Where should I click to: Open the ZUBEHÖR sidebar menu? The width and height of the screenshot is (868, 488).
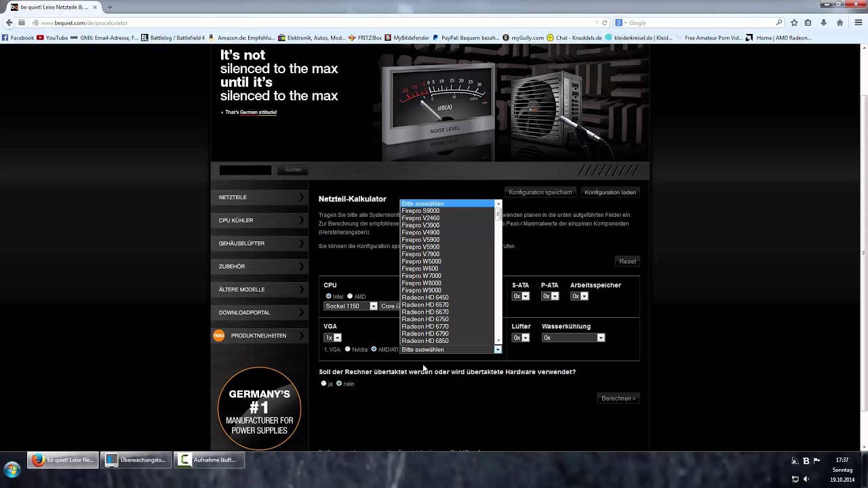260,266
